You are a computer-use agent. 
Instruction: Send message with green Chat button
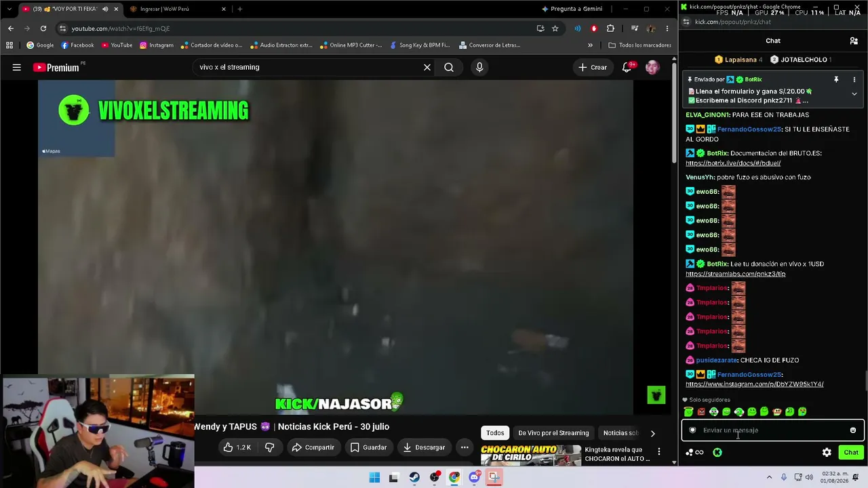[x=851, y=452]
